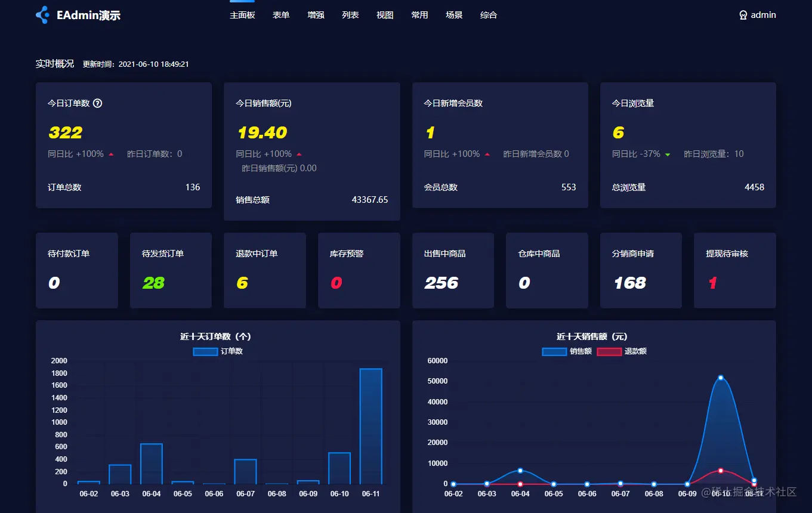Toggle the 订单数 legend in the orders chart
812x513 pixels.
[x=218, y=351]
